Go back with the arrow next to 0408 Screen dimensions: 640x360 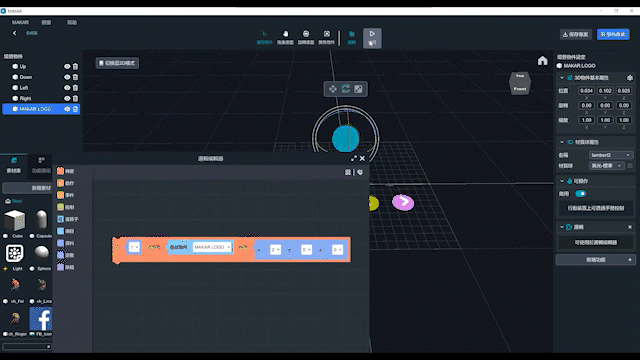coord(15,33)
